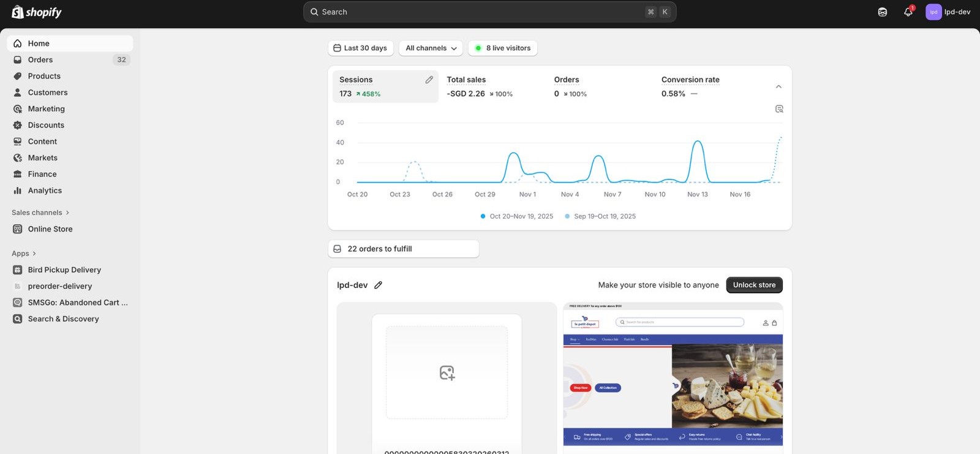Viewport: 980px width, 454px height.
Task: Open the notifications bell icon
Action: click(908, 12)
